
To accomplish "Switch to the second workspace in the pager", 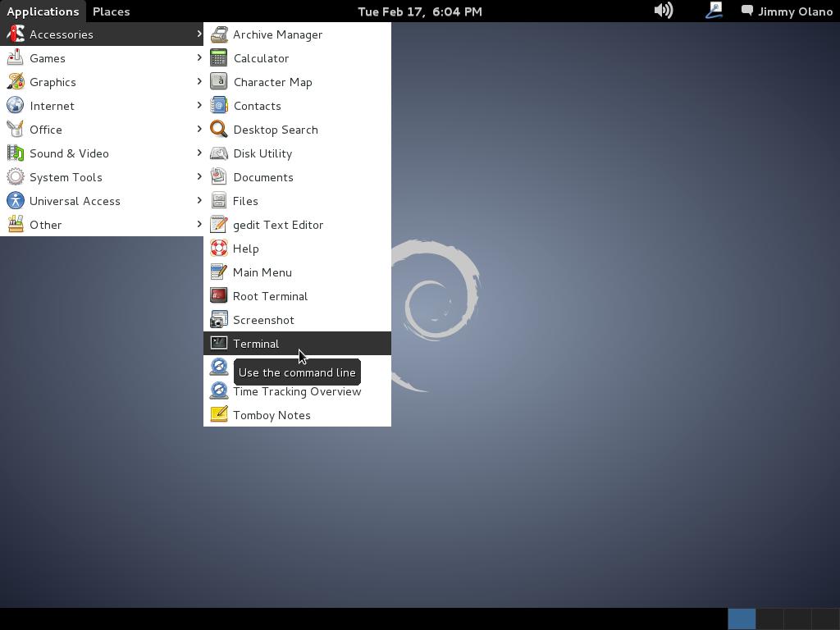I will click(x=769, y=619).
